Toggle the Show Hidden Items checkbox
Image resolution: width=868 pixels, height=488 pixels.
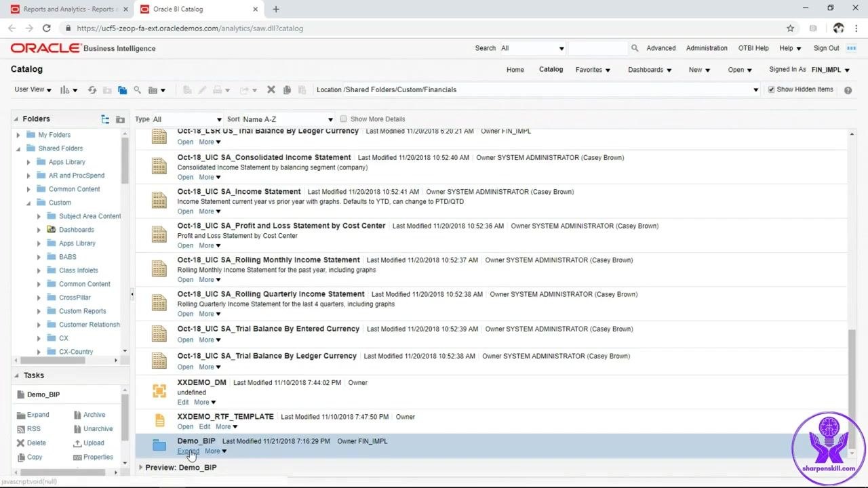[x=771, y=89]
